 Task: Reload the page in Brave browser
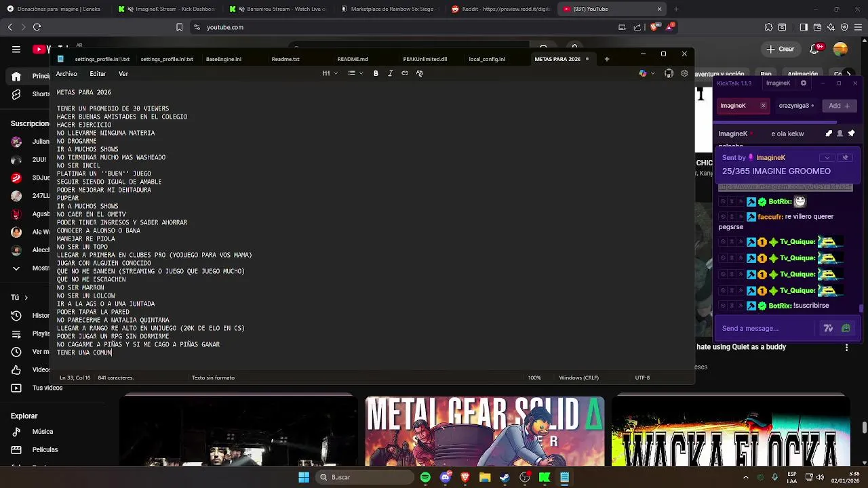[37, 27]
